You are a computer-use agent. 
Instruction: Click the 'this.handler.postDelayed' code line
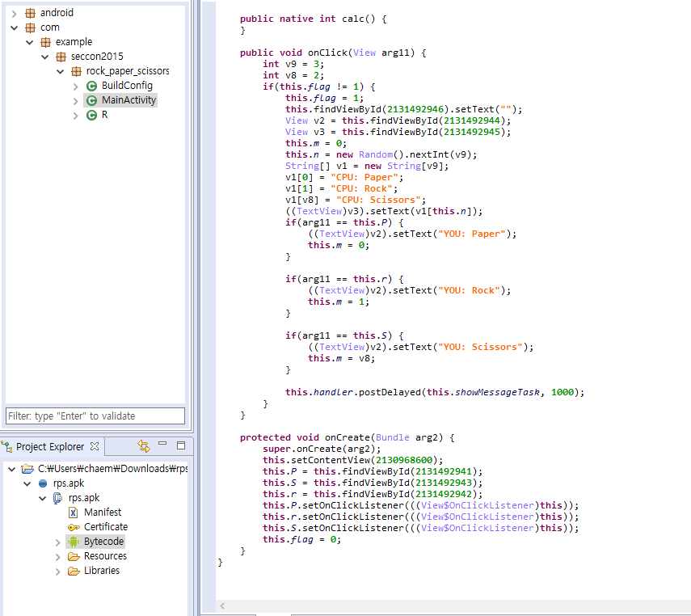(435, 392)
